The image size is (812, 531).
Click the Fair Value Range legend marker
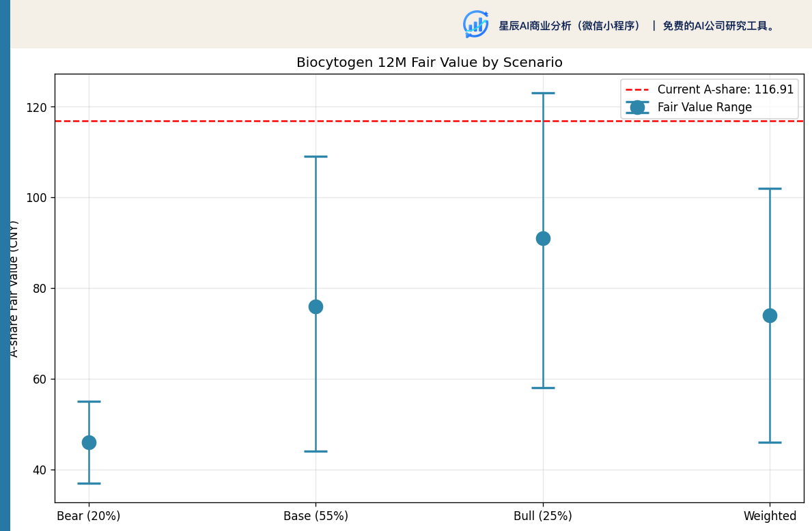point(637,107)
